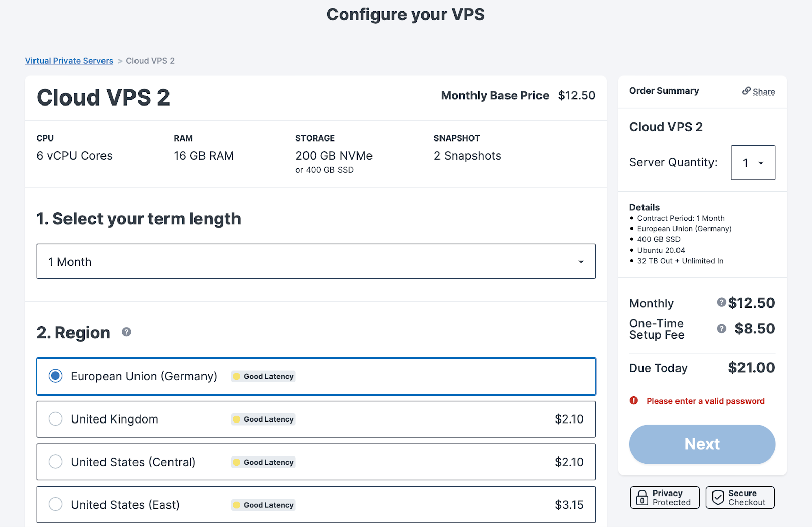The height and width of the screenshot is (527, 812).
Task: Open the Server Quantity dropdown
Action: [x=753, y=162]
